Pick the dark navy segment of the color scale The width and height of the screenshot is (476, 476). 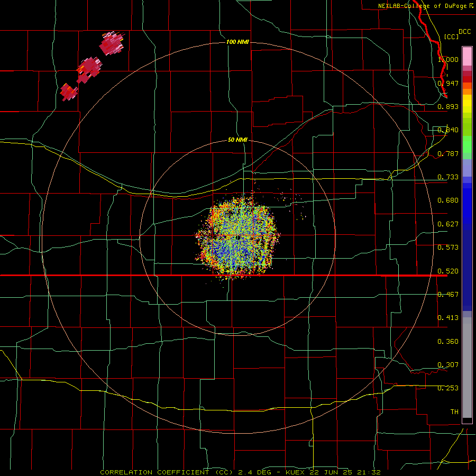coord(467,270)
